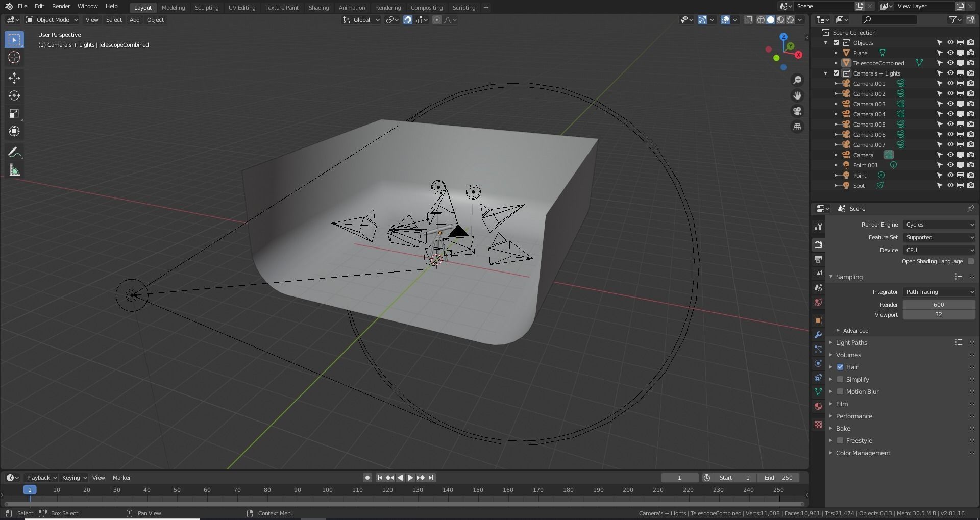Expand the Light Paths panel

pyautogui.click(x=851, y=343)
